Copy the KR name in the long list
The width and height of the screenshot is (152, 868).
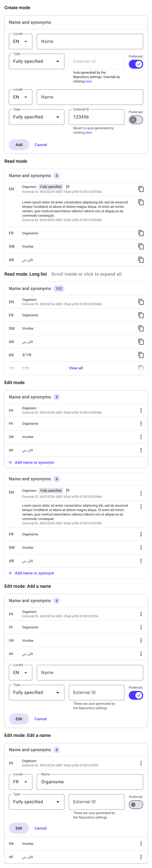pyautogui.click(x=141, y=355)
